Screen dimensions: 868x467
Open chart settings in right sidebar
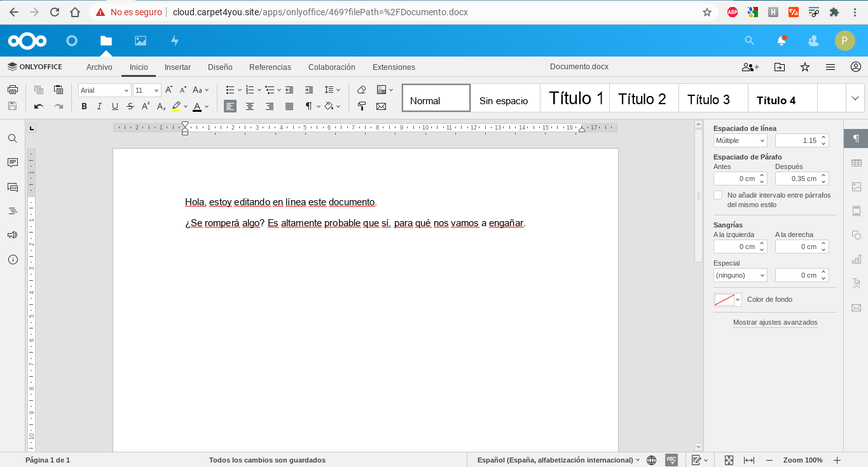[x=856, y=259]
